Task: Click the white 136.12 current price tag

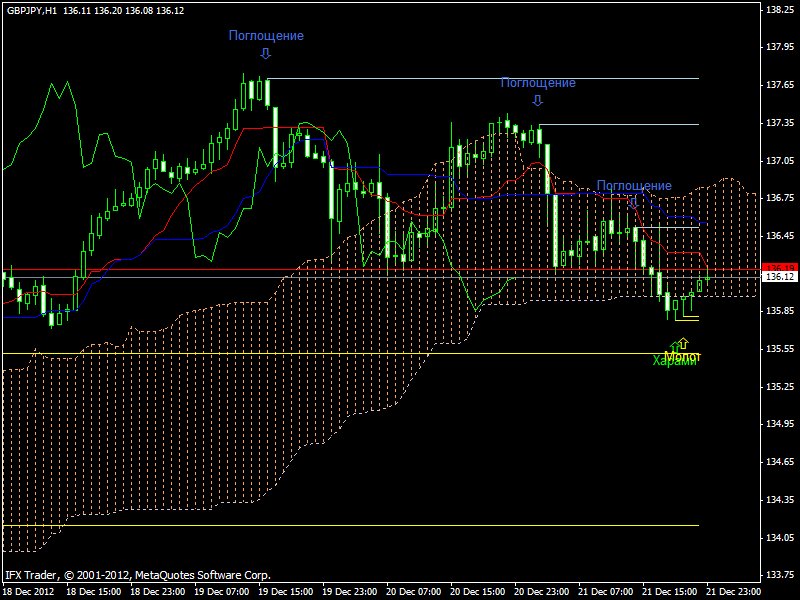Action: (778, 277)
